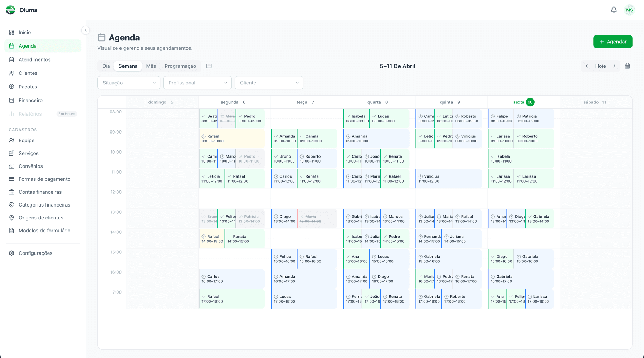The height and width of the screenshot is (358, 644).
Task: Open the Situação filter dropdown
Action: (129, 83)
